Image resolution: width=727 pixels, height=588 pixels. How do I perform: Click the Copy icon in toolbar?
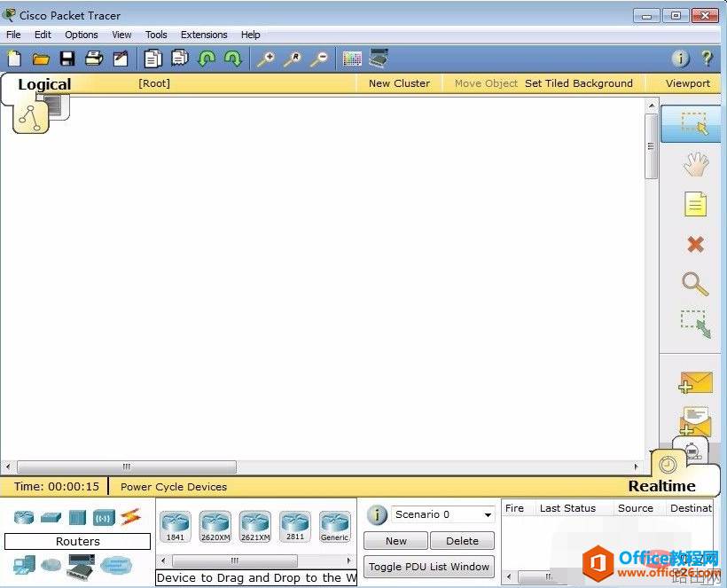point(153,59)
